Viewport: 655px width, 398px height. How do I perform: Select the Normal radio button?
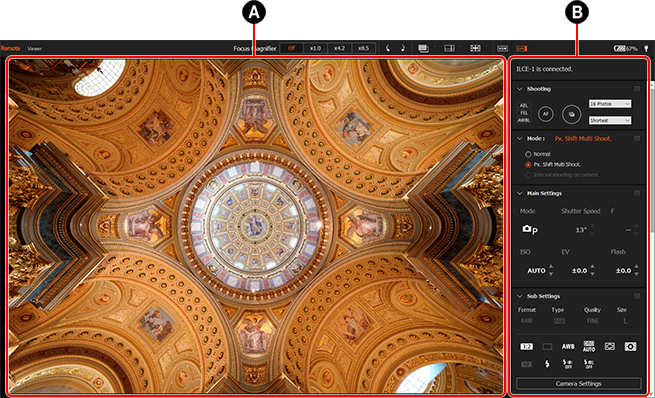(x=528, y=154)
